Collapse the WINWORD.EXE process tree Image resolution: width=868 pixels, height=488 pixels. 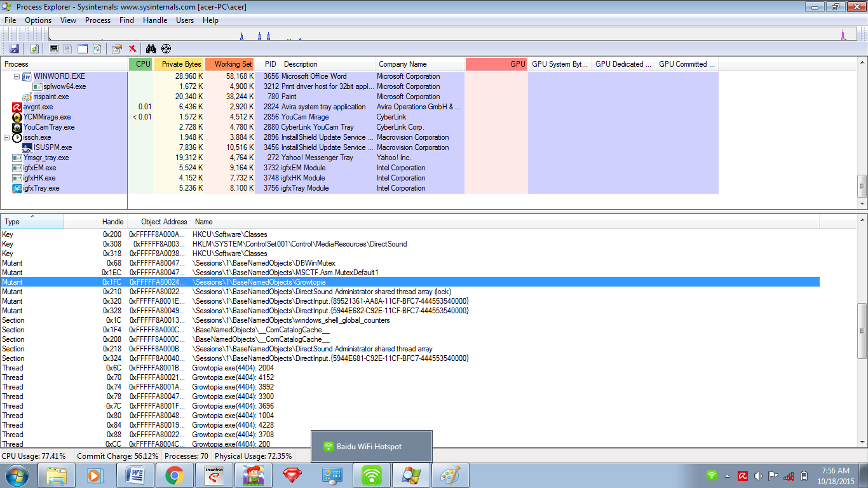tap(17, 76)
